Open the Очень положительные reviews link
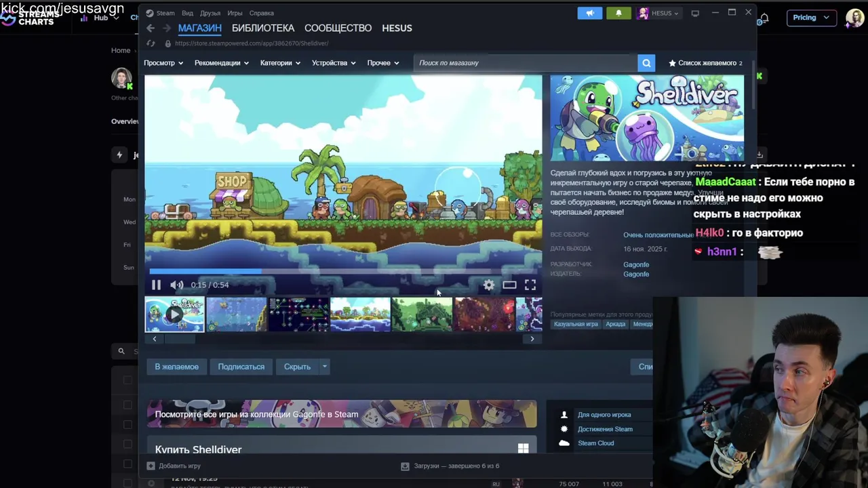The height and width of the screenshot is (488, 868). [x=658, y=235]
